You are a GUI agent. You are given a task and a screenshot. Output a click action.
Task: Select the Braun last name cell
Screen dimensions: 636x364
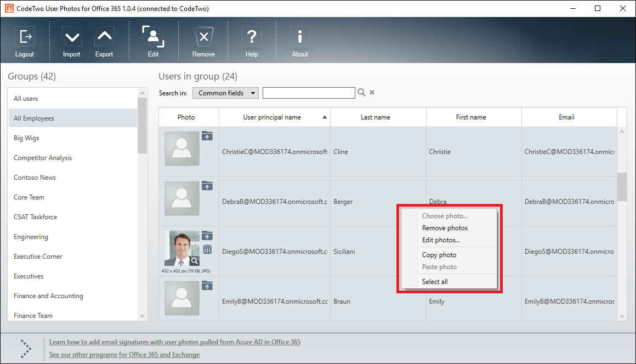point(378,299)
